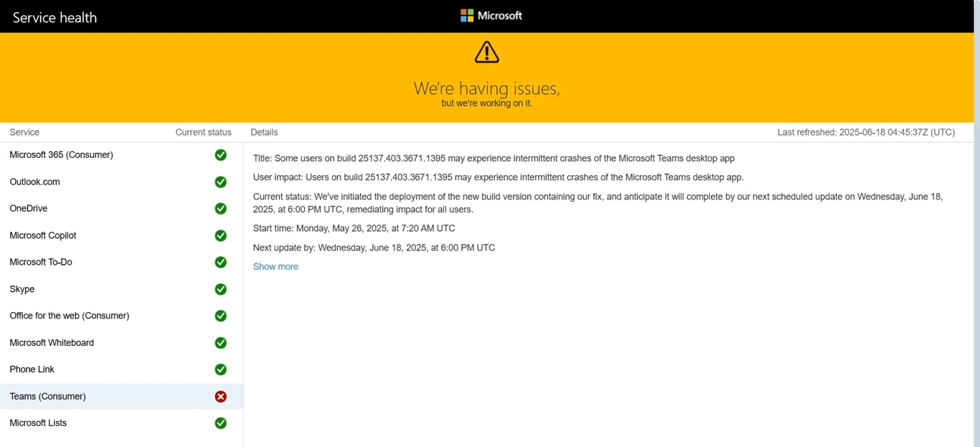
Task: Click green status check for Microsoft To-Do
Action: coord(221,263)
